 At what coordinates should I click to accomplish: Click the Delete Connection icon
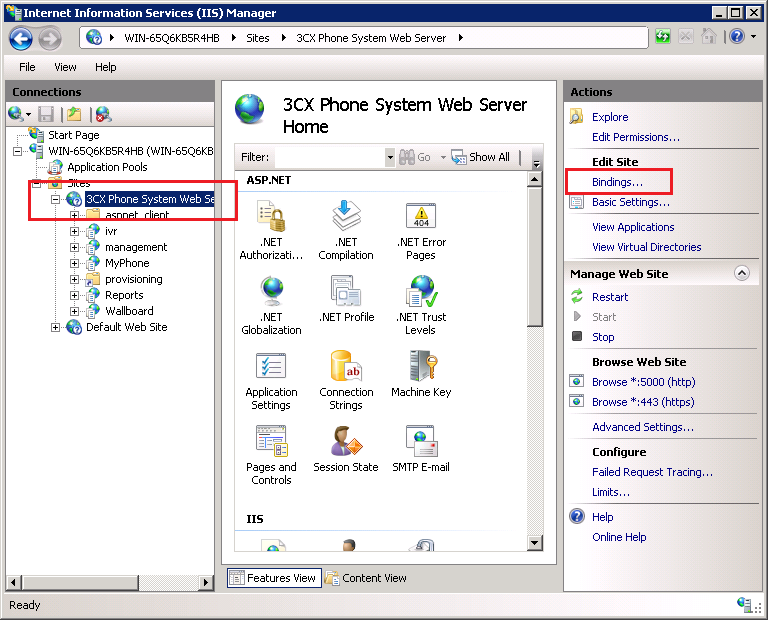(103, 114)
